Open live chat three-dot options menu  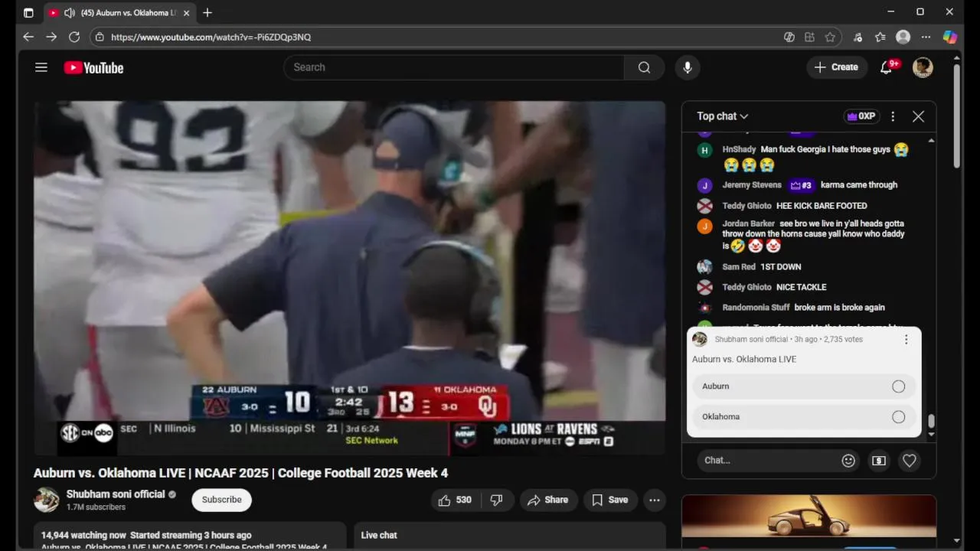(893, 116)
